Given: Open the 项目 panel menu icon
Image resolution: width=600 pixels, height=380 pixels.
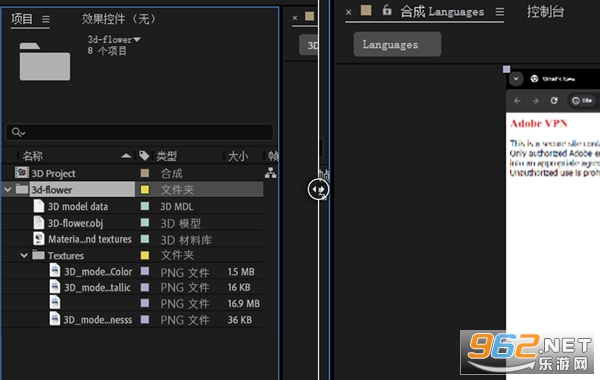Looking at the screenshot, I should point(46,19).
